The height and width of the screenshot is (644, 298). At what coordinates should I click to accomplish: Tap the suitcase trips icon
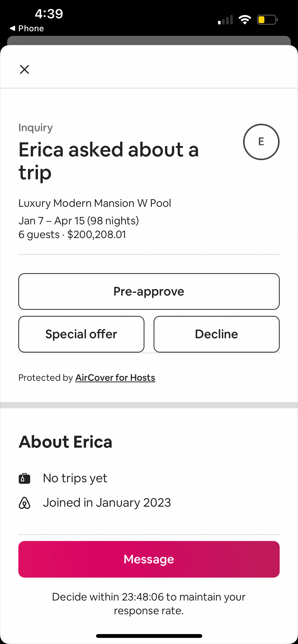click(24, 478)
